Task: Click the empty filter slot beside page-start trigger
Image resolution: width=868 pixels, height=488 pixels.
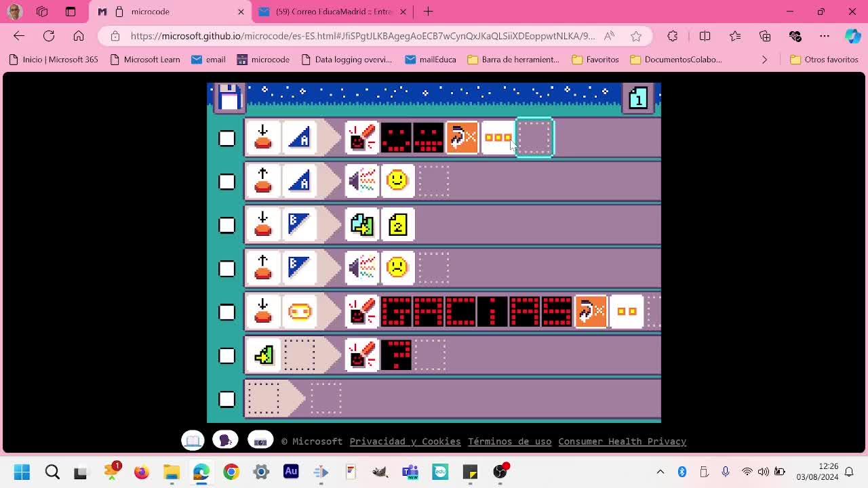Action: click(x=299, y=355)
